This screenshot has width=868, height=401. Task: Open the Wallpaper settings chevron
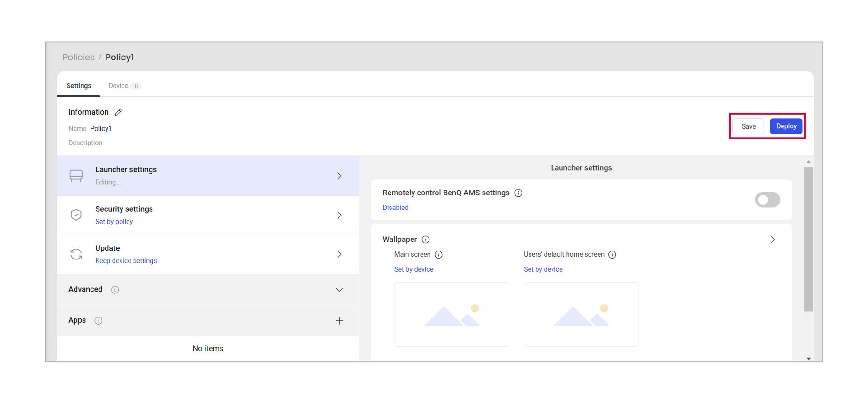point(772,240)
